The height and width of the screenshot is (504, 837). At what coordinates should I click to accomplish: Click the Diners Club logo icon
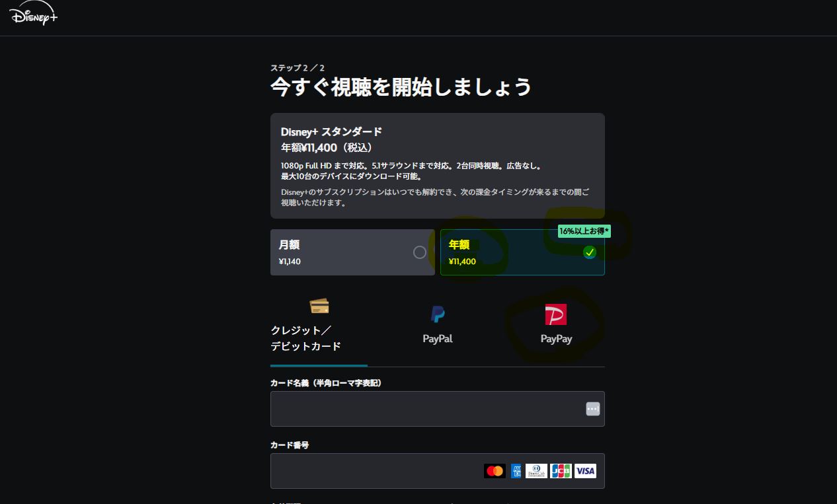[536, 471]
